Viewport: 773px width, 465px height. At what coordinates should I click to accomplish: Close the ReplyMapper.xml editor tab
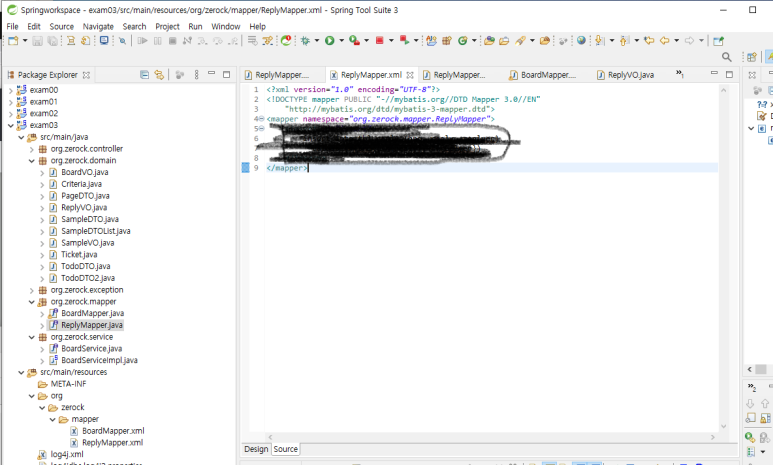pos(410,75)
